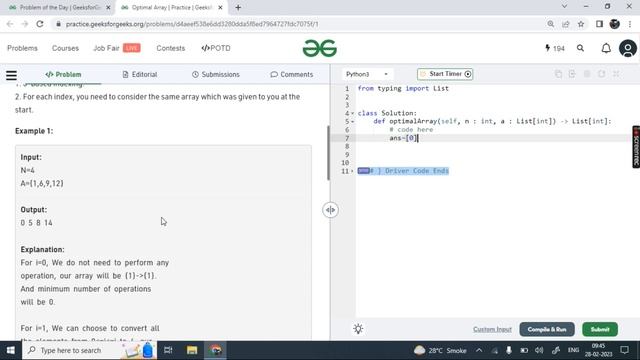Screen dimensions: 640x360
Task: Open the Job Fair LIVE link
Action: (117, 48)
